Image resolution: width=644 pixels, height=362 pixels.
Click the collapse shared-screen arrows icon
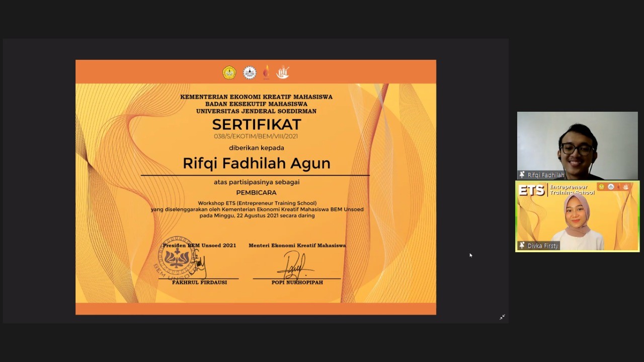point(502,317)
